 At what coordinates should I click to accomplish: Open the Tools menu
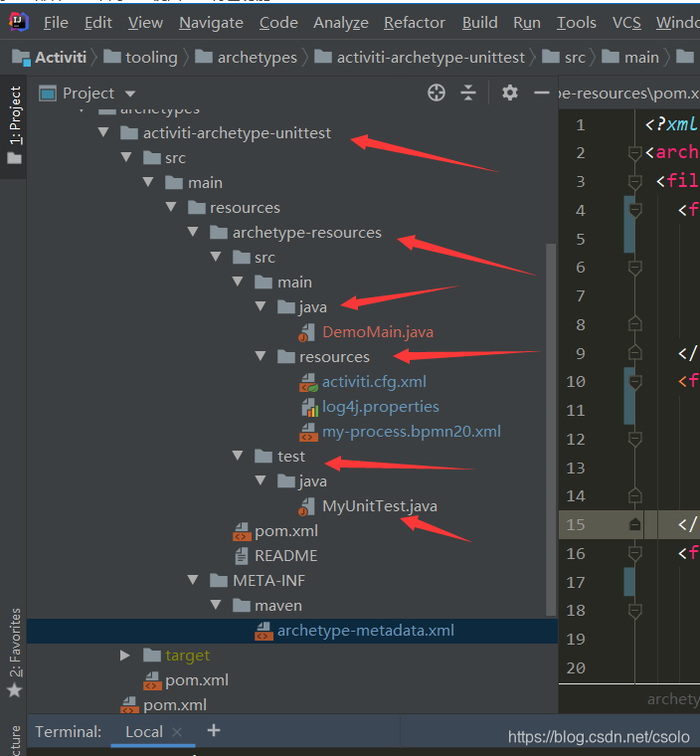point(577,23)
